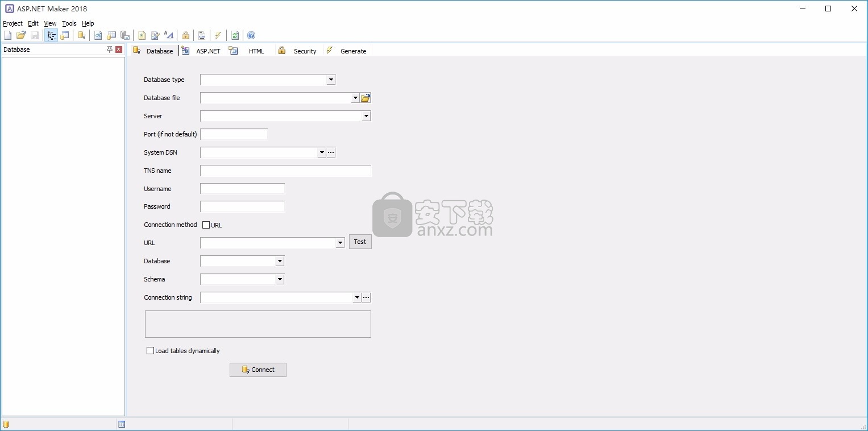Click the ellipsis button beside System DSN

tap(331, 152)
